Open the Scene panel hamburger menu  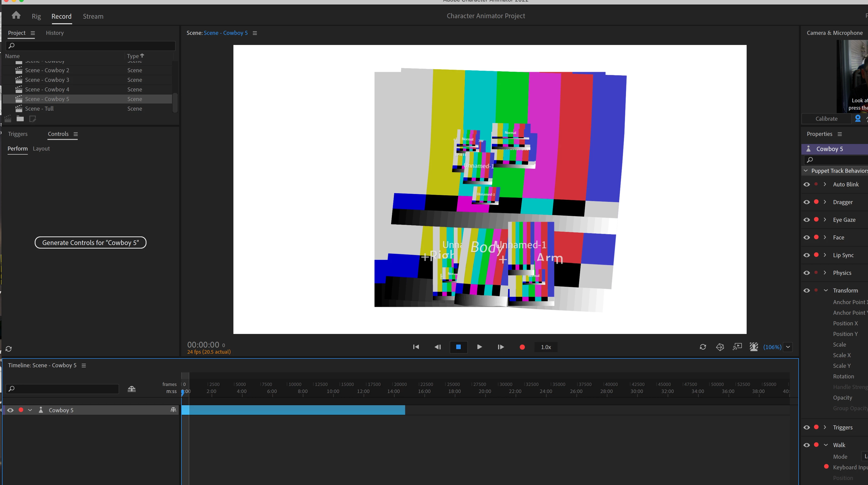[255, 33]
